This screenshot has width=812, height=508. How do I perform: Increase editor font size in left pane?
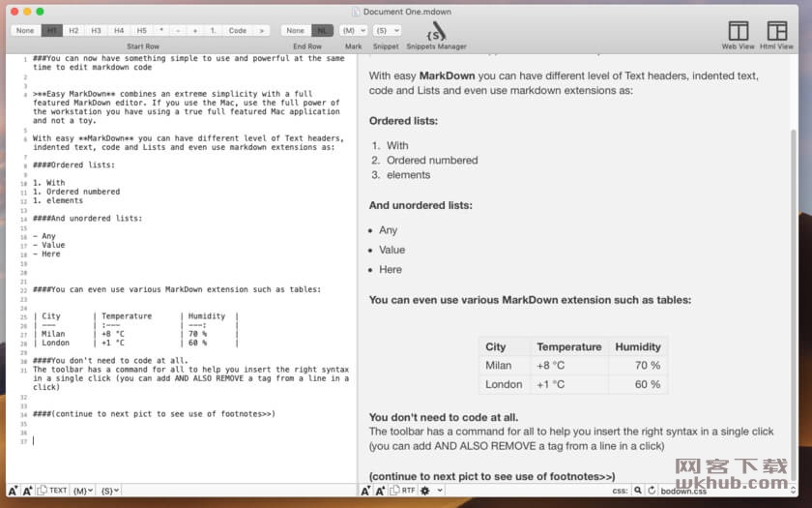coord(27,491)
